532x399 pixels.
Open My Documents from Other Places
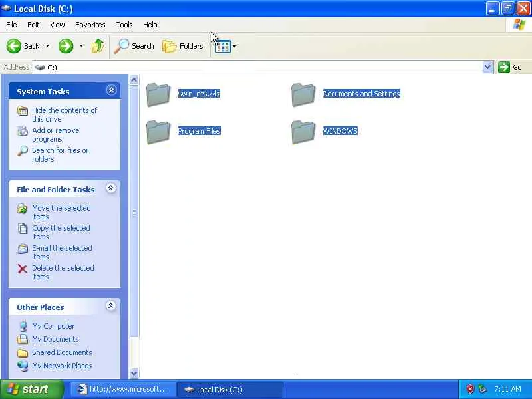click(x=55, y=339)
